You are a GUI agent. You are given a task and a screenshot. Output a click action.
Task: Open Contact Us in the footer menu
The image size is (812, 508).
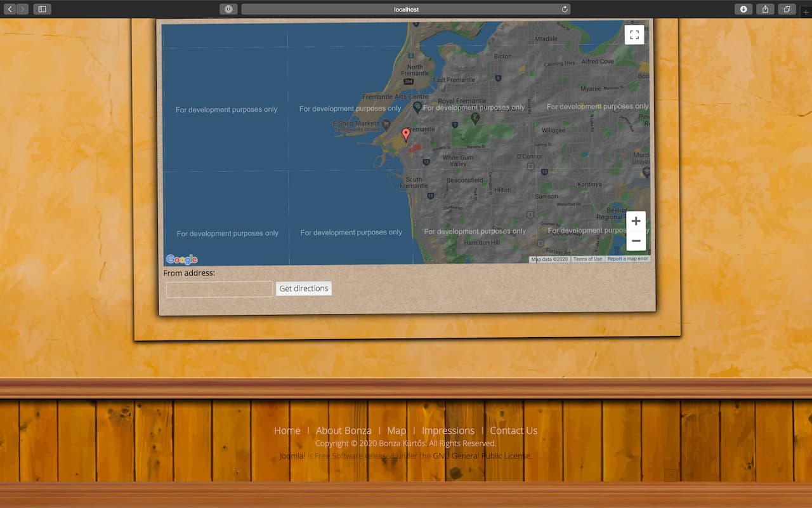[514, 431]
